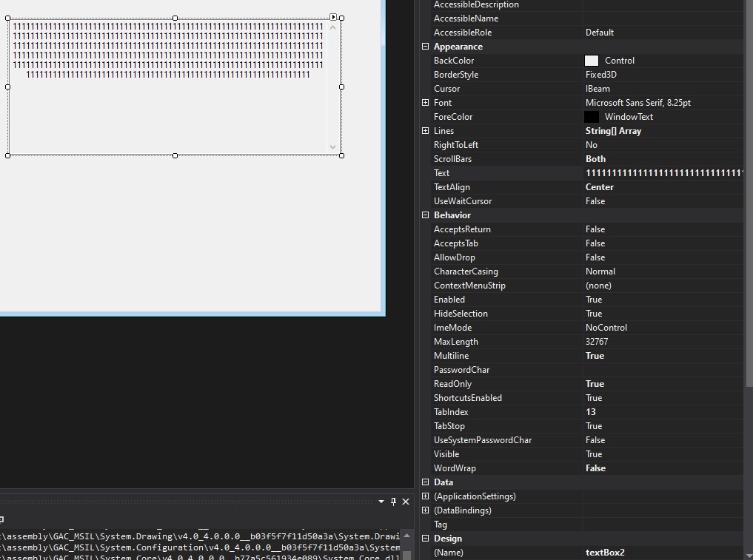Select the TextAlign Center value
753x560 pixels.
[x=599, y=187]
